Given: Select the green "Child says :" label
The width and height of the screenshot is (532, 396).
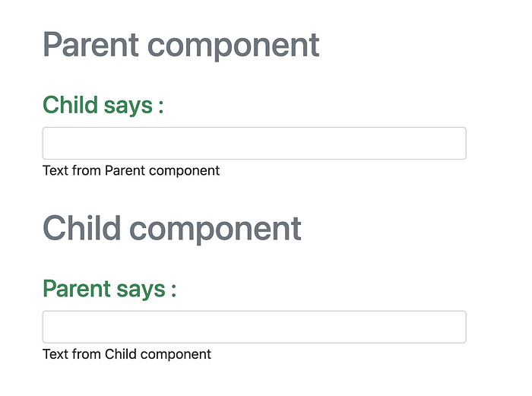Looking at the screenshot, I should (x=103, y=105).
